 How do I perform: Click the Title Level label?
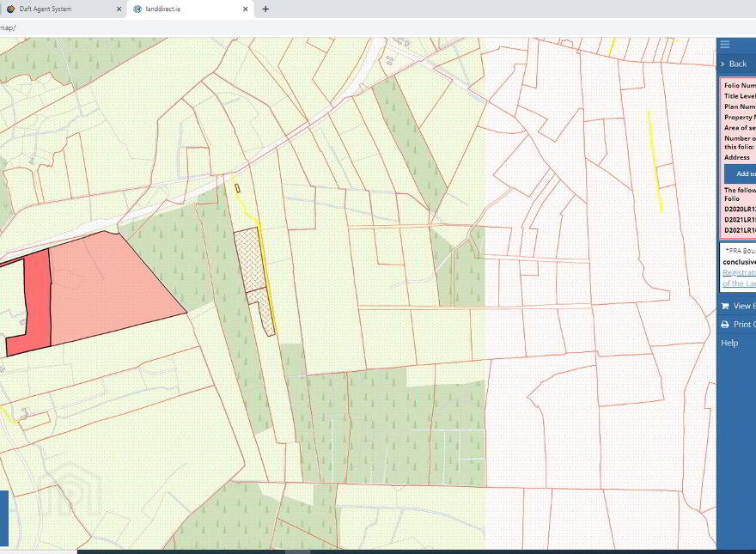point(740,96)
